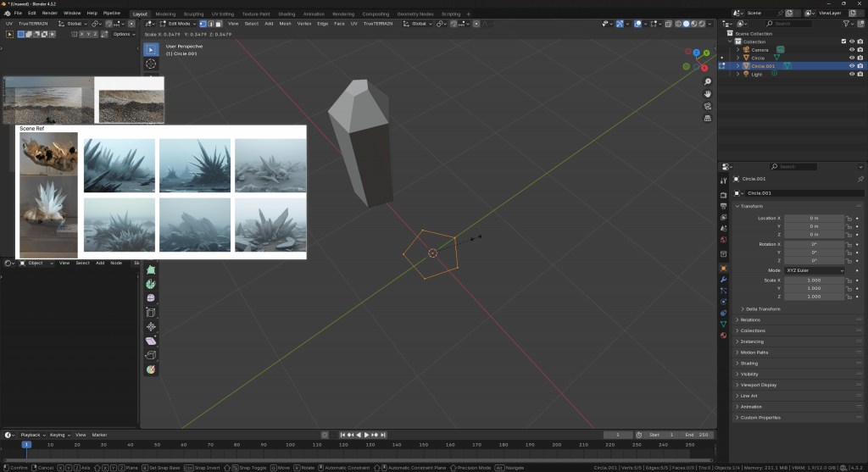Open rotation Mode XYZ Euler dropdown

(x=815, y=270)
